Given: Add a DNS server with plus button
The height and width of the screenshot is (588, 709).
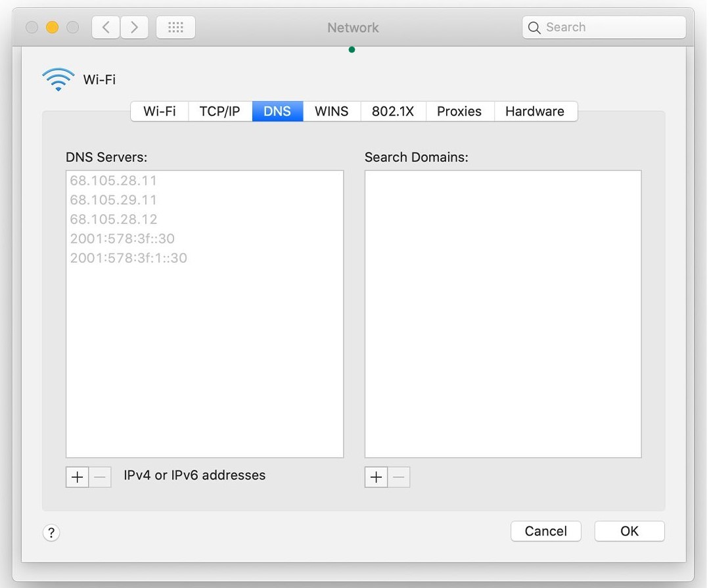Looking at the screenshot, I should click(x=78, y=477).
